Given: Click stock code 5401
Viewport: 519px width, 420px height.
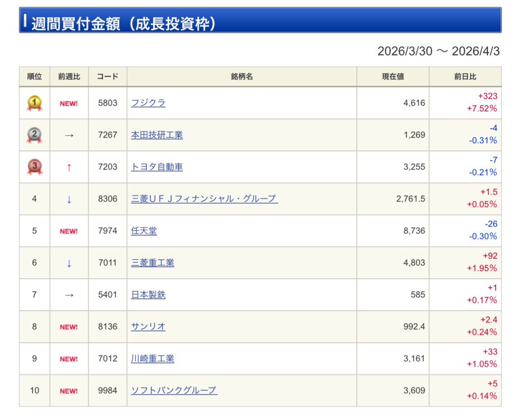Looking at the screenshot, I should (x=108, y=295).
